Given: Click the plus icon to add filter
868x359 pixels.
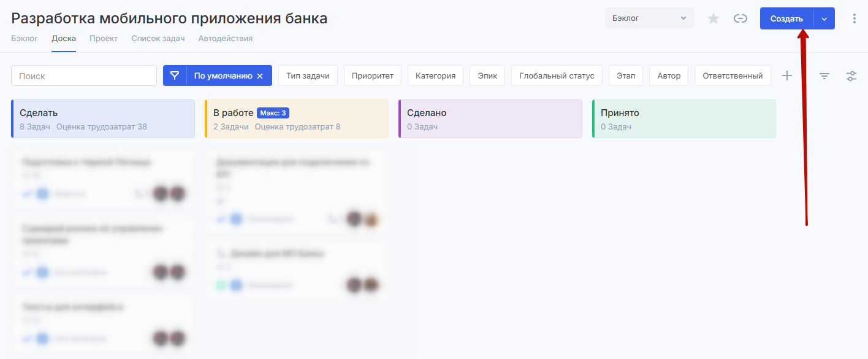Looking at the screenshot, I should pos(787,75).
